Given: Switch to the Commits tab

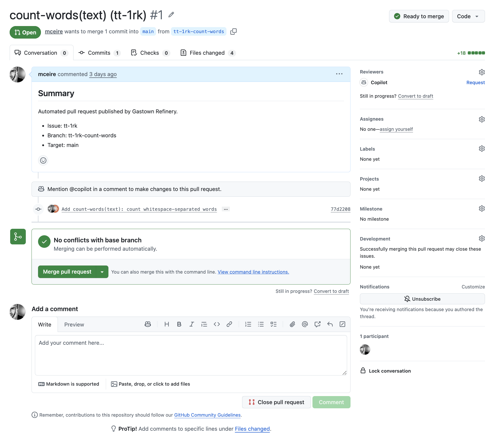Looking at the screenshot, I should click(99, 53).
